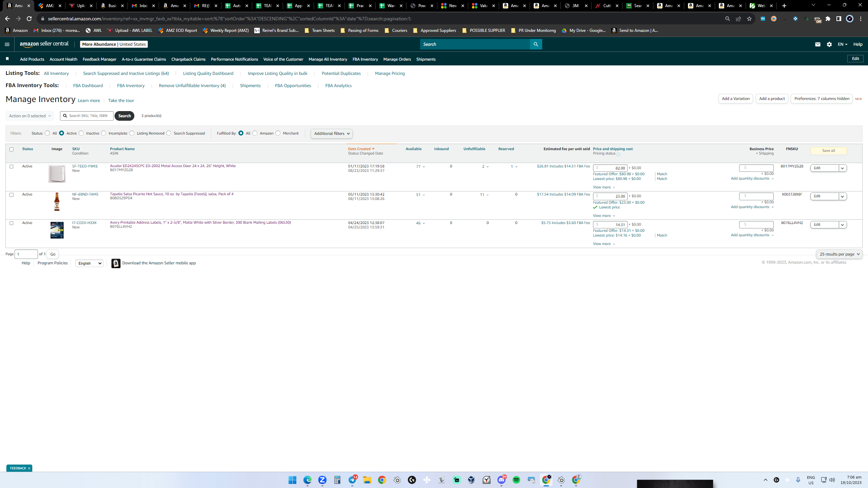Open Spotify from the taskbar
868x488 pixels.
pos(516,480)
